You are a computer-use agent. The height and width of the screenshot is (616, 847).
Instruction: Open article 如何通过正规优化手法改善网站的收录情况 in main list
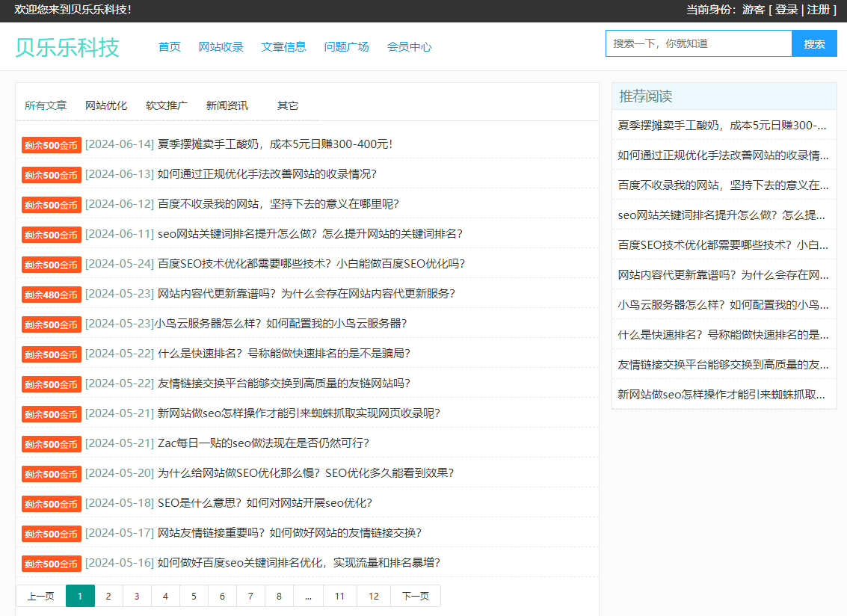pos(267,174)
